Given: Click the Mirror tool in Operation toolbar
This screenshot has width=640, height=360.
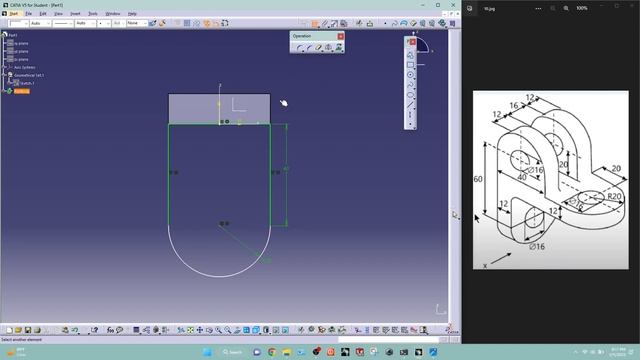Looking at the screenshot, I should [329, 48].
